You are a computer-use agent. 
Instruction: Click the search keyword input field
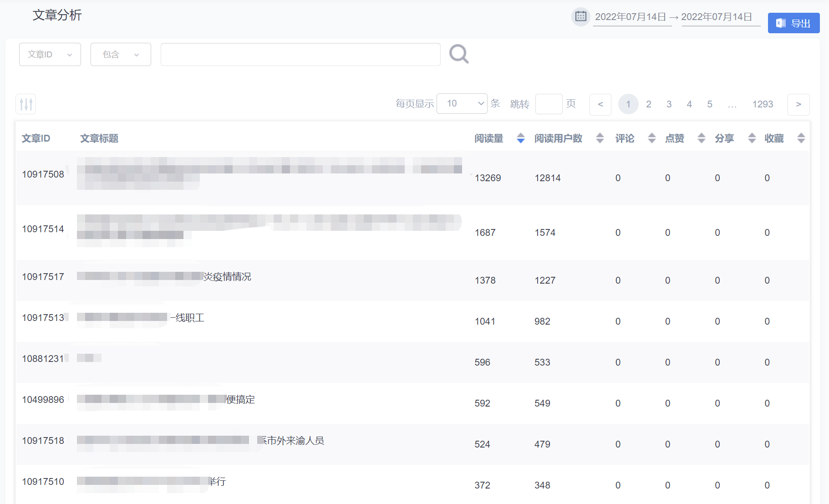click(x=300, y=55)
